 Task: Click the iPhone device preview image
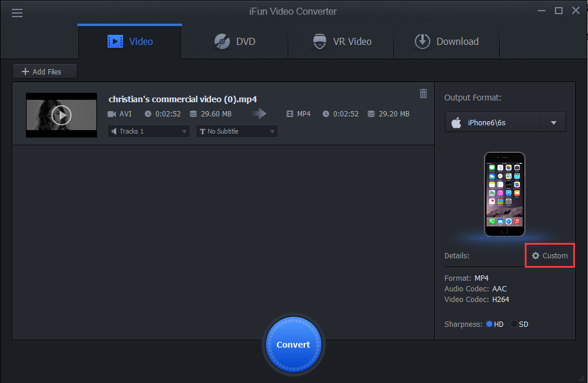coord(504,194)
